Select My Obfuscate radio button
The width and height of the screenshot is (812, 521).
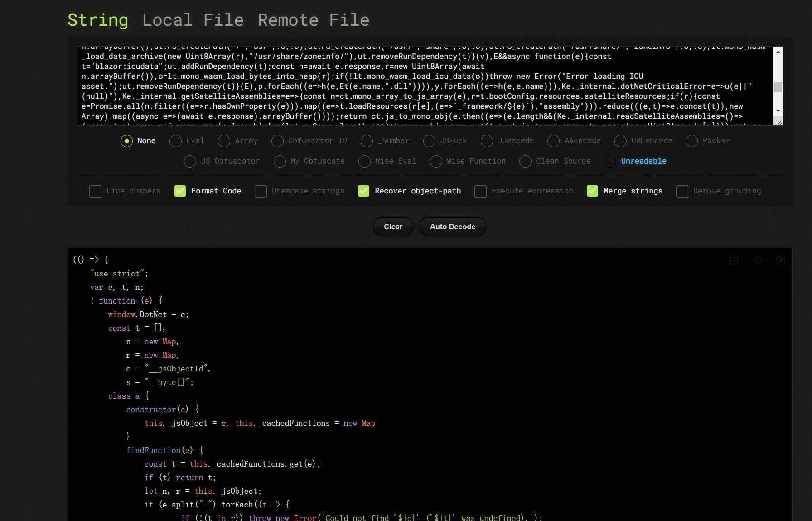click(x=280, y=161)
